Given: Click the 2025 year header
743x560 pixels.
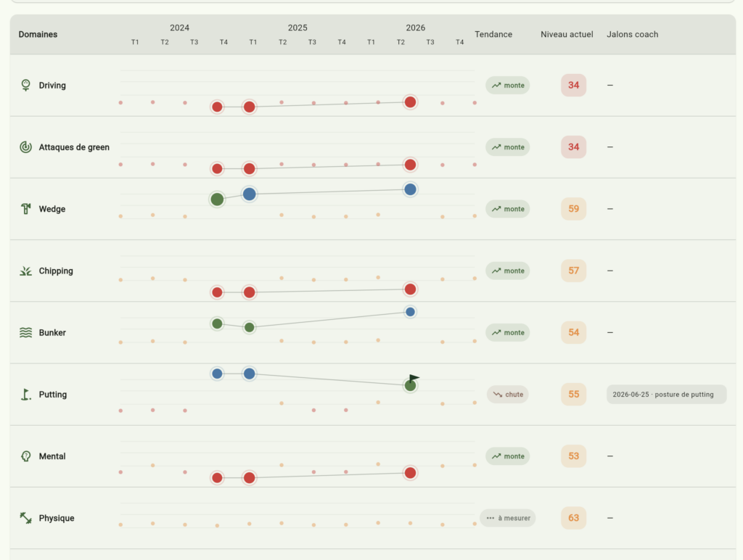Looking at the screenshot, I should click(x=297, y=28).
